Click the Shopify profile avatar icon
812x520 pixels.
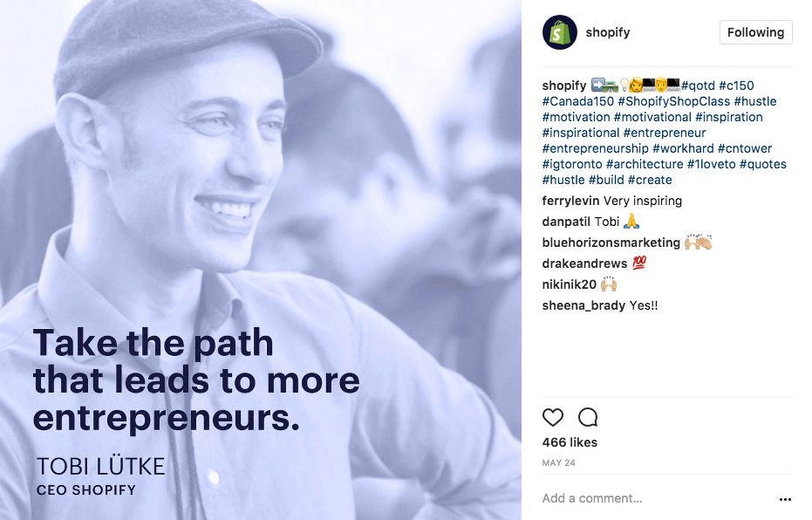pos(559,32)
